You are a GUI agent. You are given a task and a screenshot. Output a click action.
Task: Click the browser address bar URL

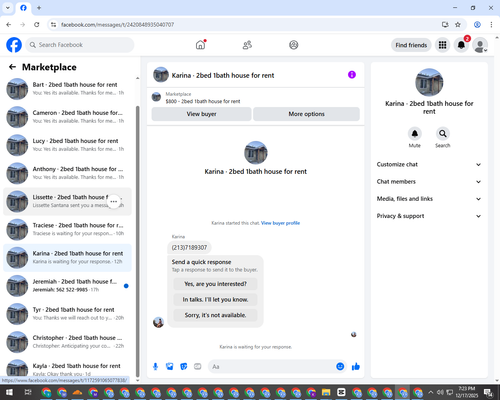coord(117,25)
